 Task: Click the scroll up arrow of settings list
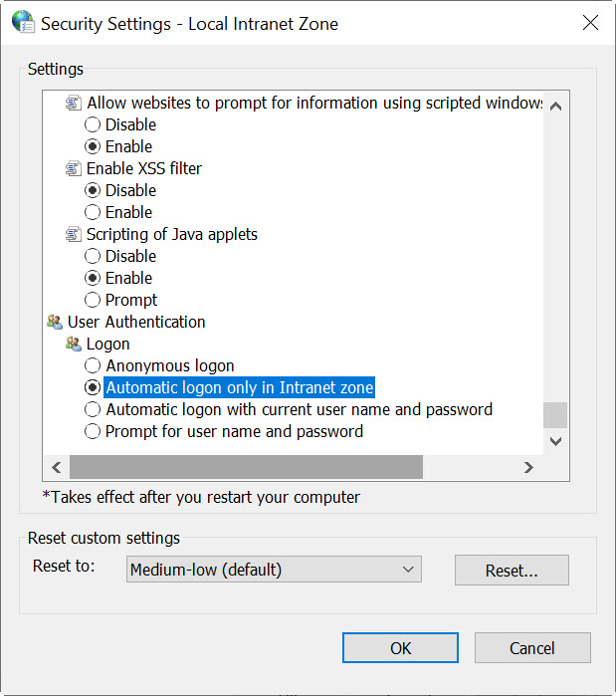(x=555, y=107)
